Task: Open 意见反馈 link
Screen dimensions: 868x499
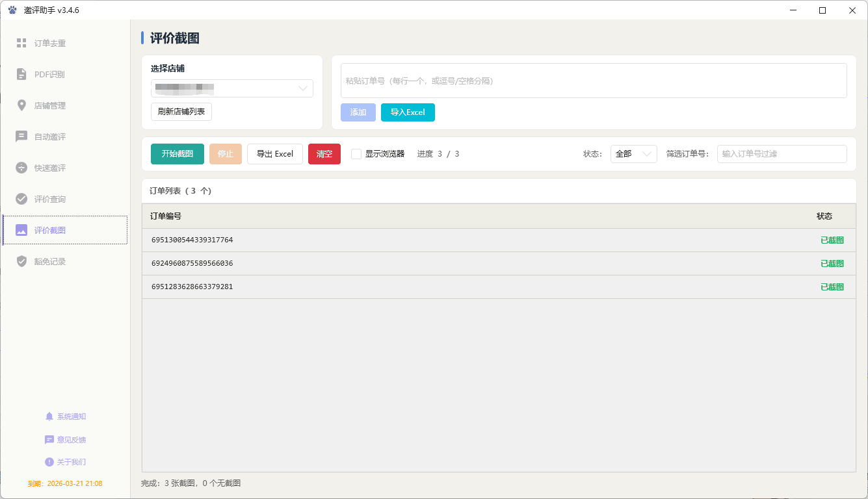Action: point(65,440)
